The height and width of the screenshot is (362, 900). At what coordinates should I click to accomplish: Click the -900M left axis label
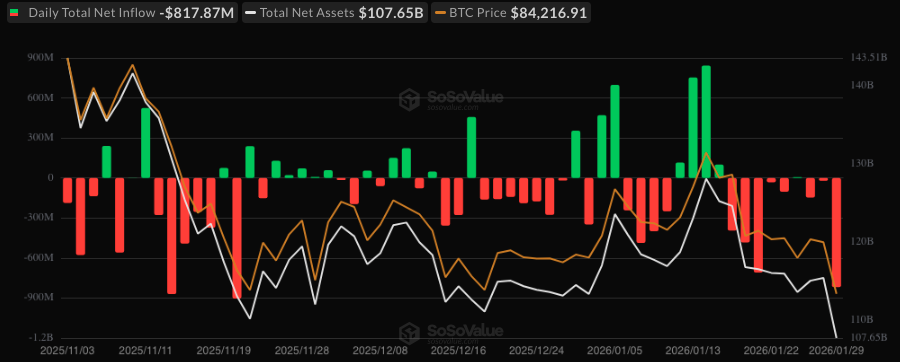point(40,298)
